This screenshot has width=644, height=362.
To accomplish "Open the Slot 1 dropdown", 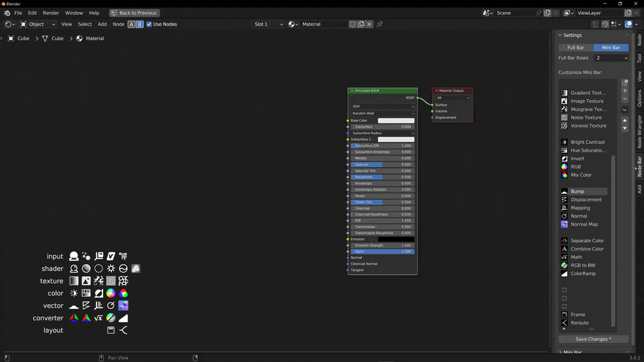I will pyautogui.click(x=268, y=24).
